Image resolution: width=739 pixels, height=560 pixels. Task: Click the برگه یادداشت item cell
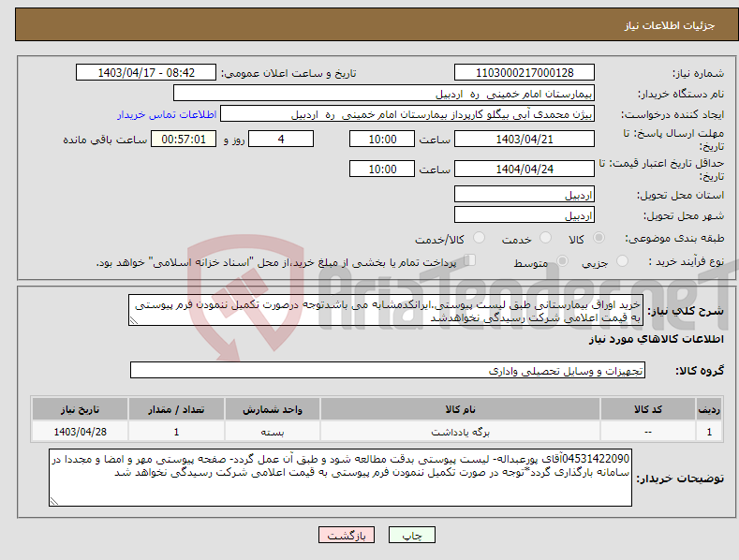pyautogui.click(x=460, y=432)
